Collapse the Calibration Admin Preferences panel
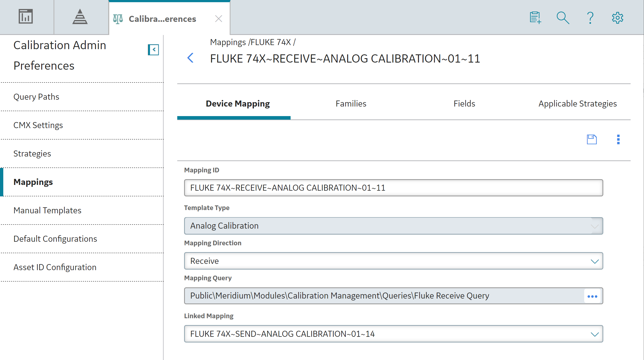 click(153, 50)
